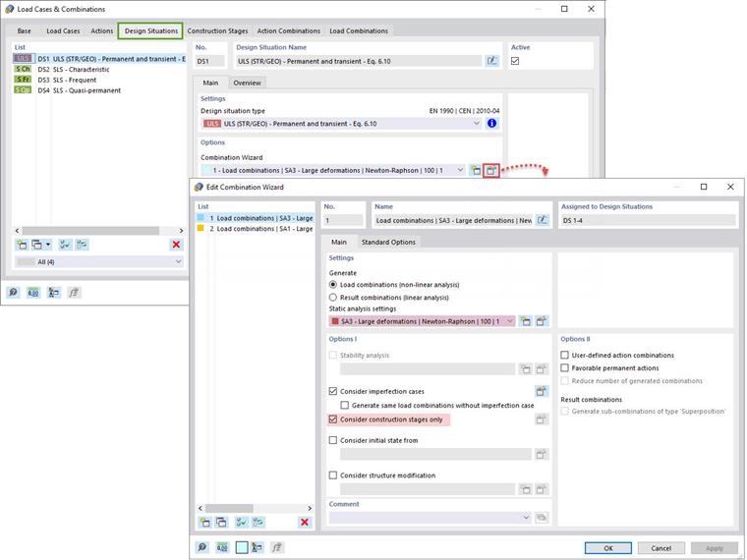The height and width of the screenshot is (560, 747).
Task: Edit the SA3 static analysis settings
Action: pyautogui.click(x=542, y=321)
